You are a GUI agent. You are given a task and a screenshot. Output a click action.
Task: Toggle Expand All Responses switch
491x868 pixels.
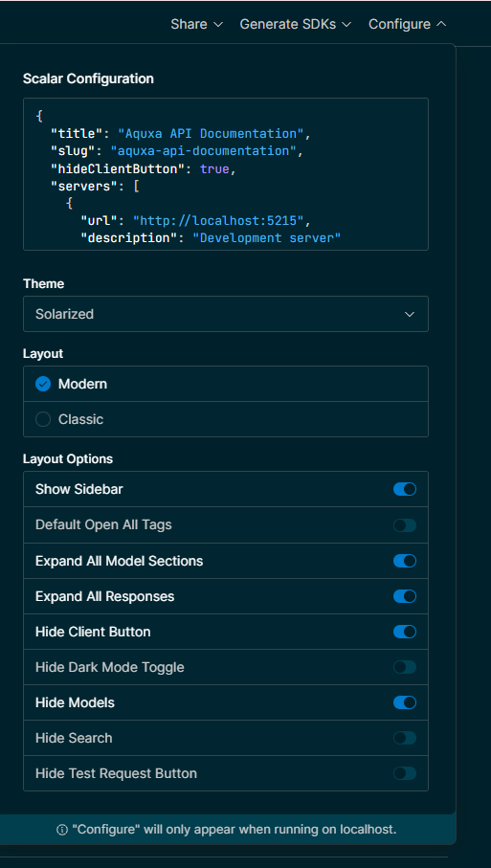[405, 596]
